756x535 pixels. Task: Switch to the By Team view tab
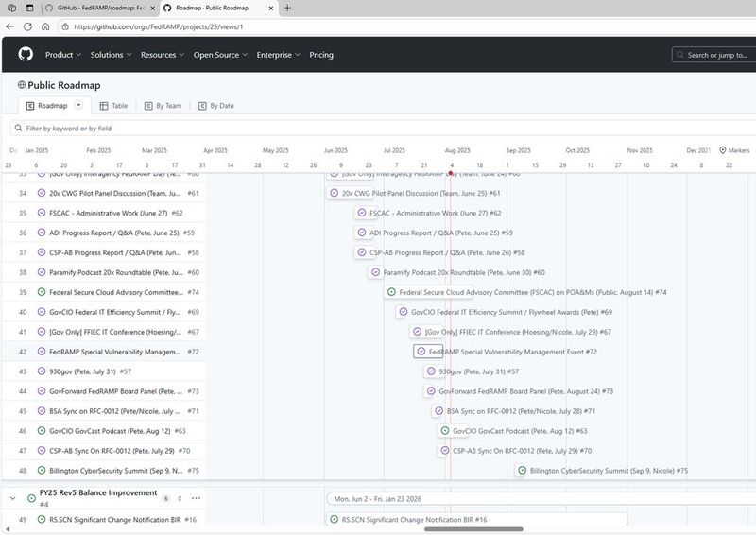(x=163, y=106)
